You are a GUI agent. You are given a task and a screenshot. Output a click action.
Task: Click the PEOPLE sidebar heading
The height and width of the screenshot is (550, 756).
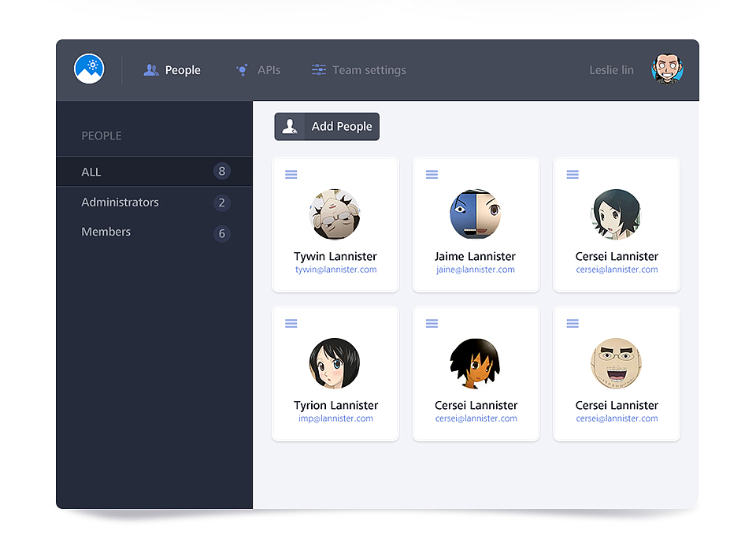click(102, 136)
